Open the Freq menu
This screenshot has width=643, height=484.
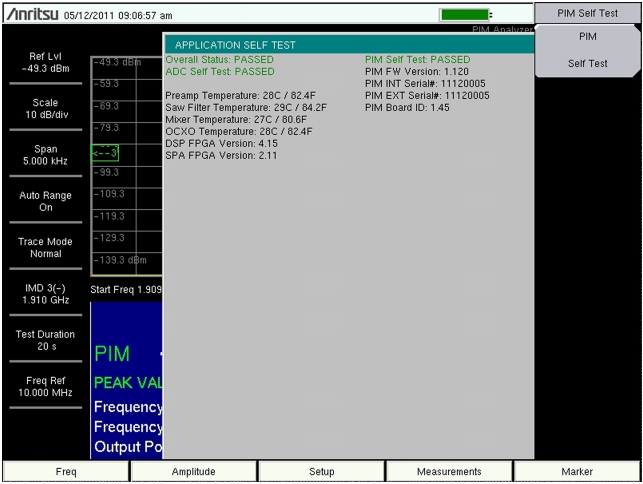click(66, 471)
